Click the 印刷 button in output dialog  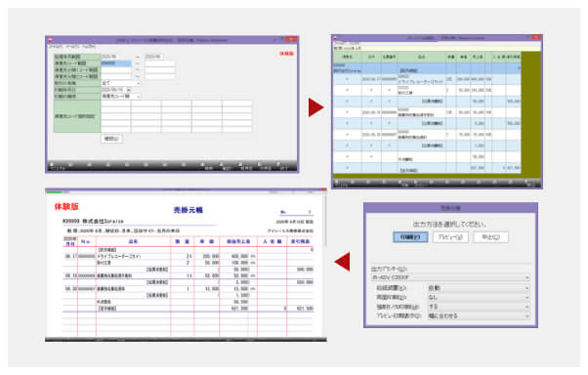tap(410, 237)
